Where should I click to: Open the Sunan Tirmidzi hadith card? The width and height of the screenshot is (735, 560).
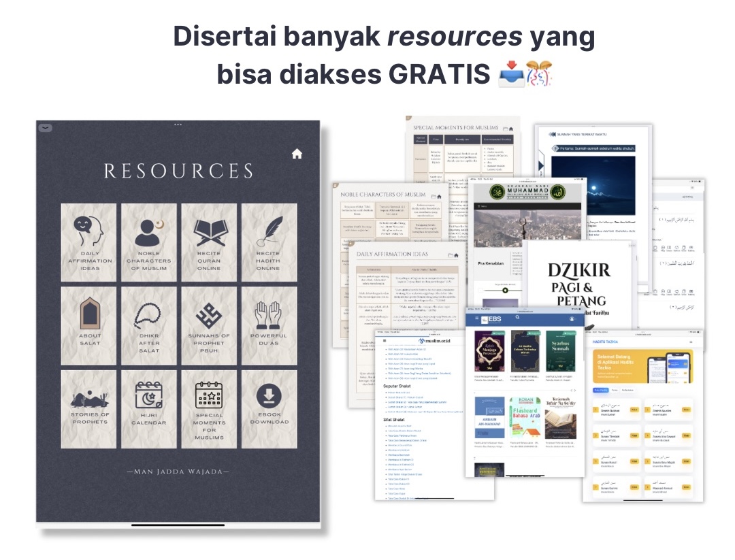[x=617, y=435]
